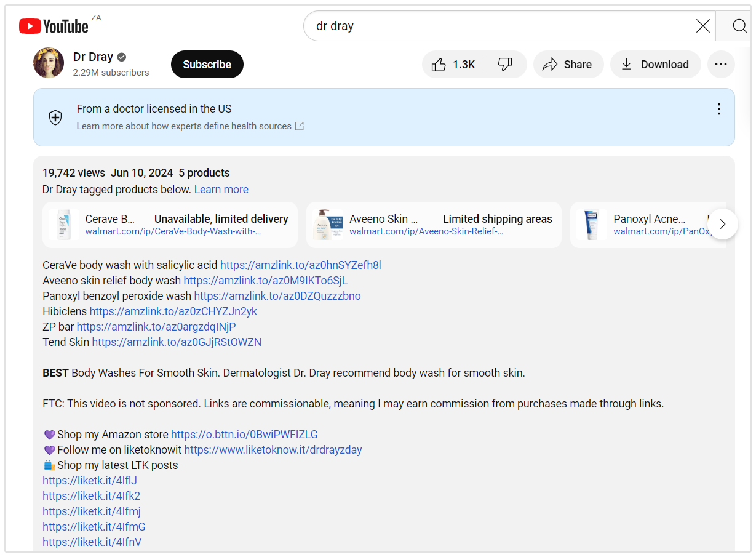Open Dr Dray channel avatar
The image size is (756, 557).
[49, 63]
